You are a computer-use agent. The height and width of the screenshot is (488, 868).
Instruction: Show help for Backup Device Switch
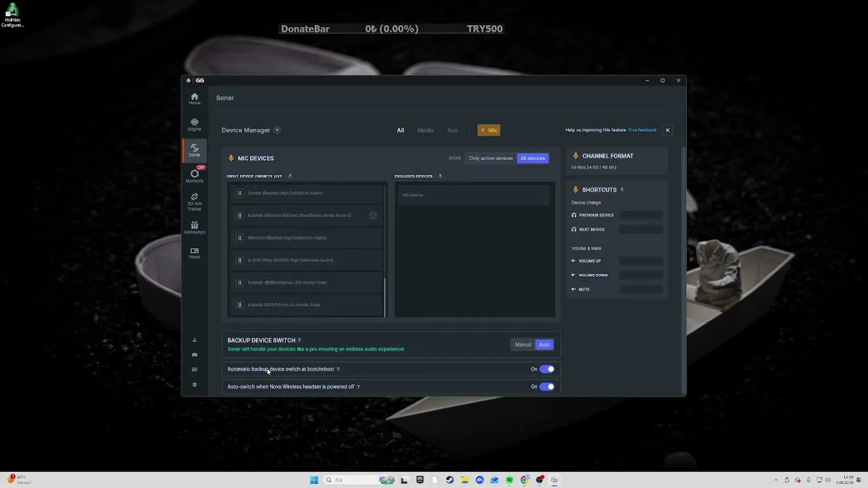[299, 340]
